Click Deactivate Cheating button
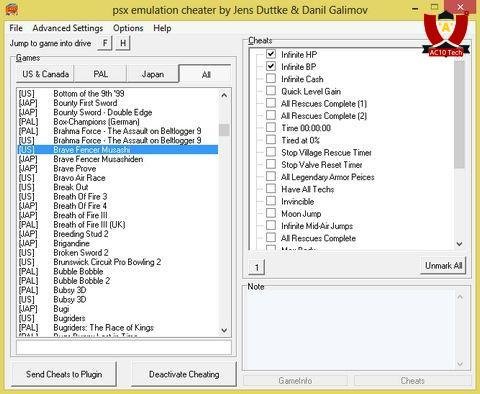Image resolution: width=480 pixels, height=394 pixels. pyautogui.click(x=184, y=374)
